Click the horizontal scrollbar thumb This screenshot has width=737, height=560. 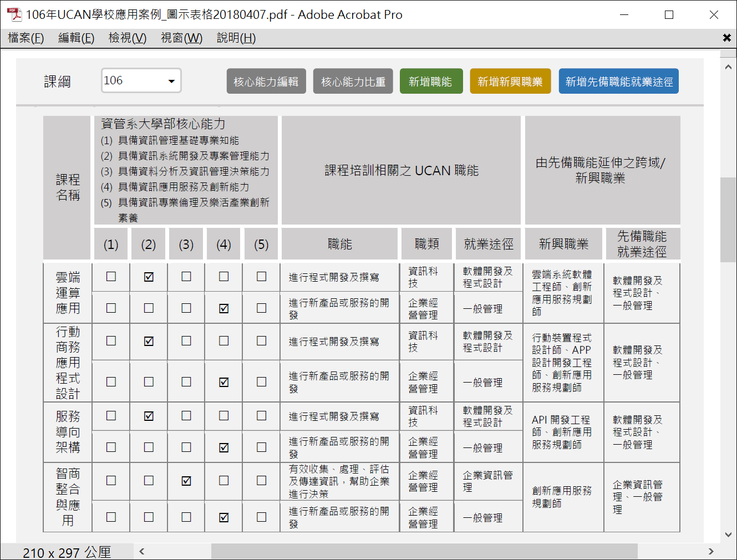click(424, 551)
